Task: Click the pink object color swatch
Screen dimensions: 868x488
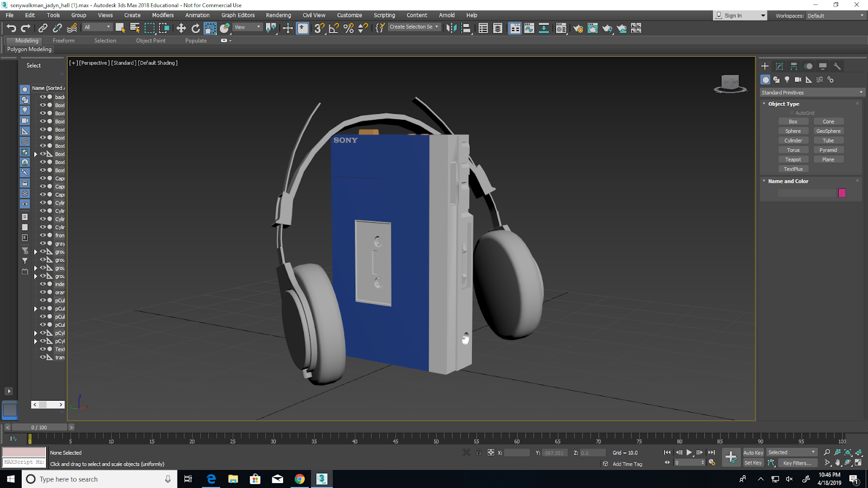Action: tap(842, 193)
